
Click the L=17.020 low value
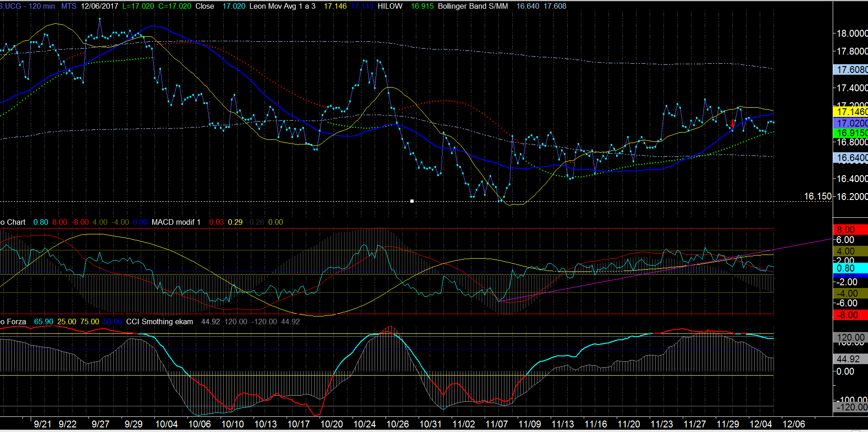[x=138, y=6]
